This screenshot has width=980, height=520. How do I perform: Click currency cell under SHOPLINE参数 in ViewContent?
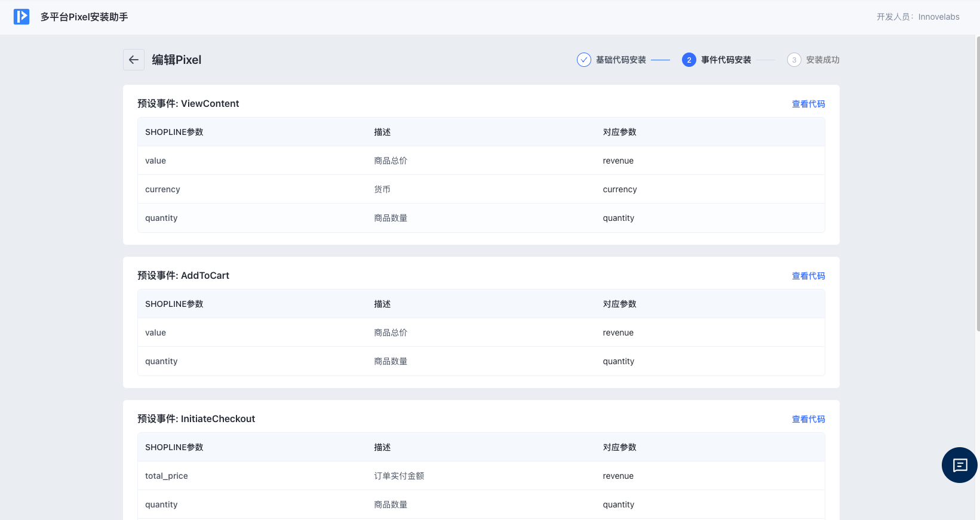tap(162, 189)
